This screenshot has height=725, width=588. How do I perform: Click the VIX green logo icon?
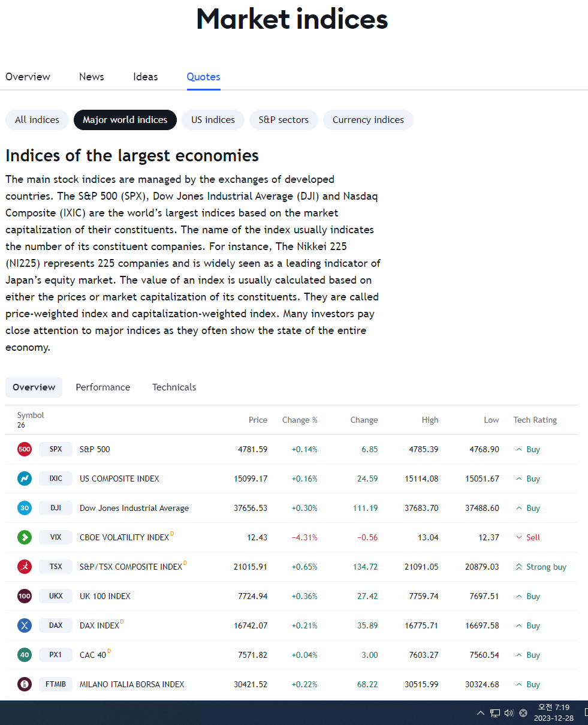click(x=25, y=537)
